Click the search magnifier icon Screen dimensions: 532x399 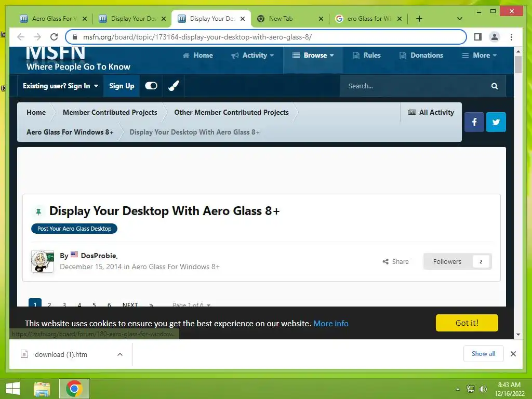coord(495,86)
